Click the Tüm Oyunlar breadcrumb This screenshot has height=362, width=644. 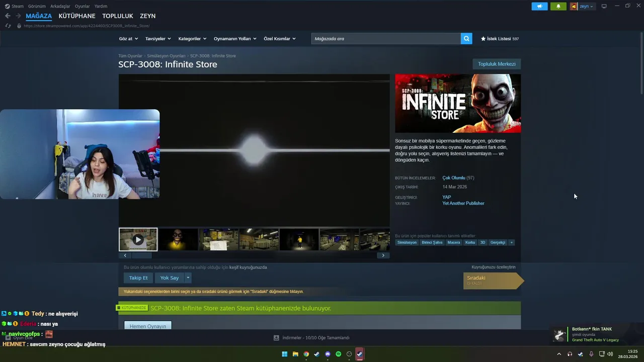[130, 56]
